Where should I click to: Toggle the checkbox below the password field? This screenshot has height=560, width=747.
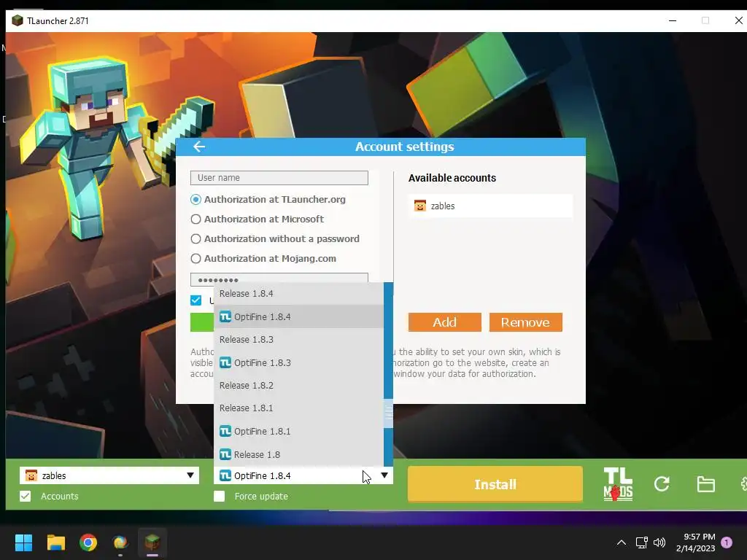pyautogui.click(x=196, y=300)
